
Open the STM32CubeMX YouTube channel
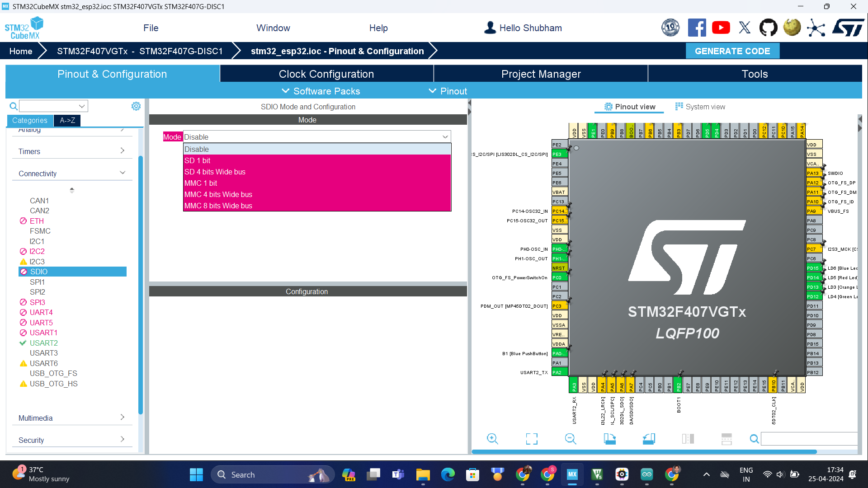(x=721, y=27)
